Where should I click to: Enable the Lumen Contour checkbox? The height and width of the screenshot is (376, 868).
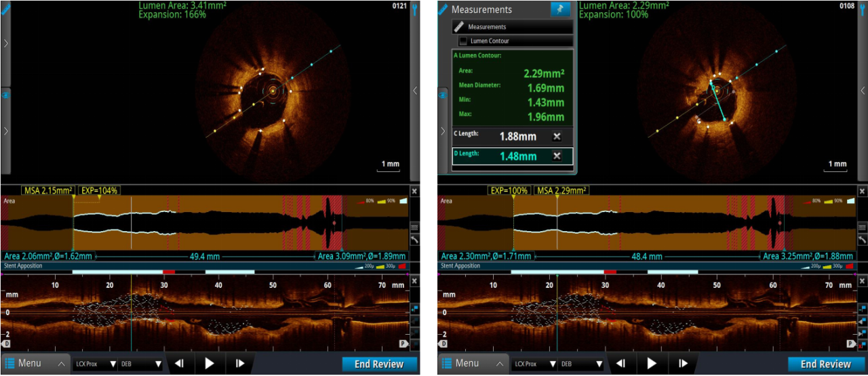click(x=463, y=41)
